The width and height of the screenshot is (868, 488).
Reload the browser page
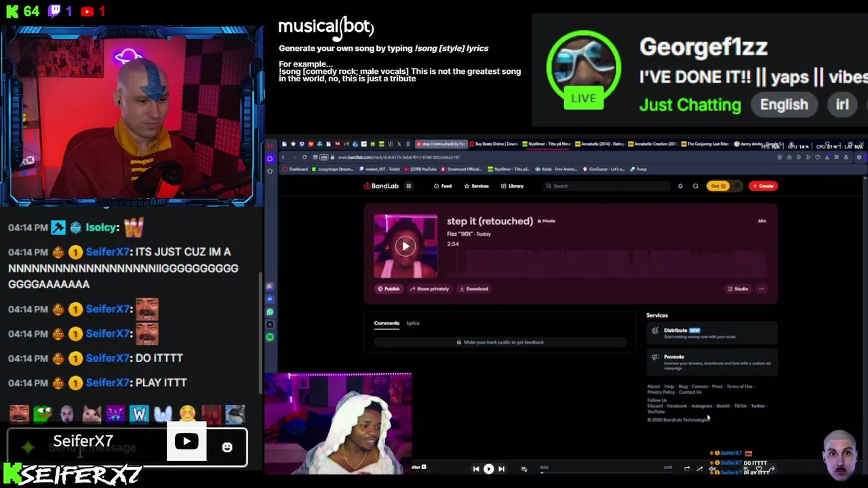[304, 157]
